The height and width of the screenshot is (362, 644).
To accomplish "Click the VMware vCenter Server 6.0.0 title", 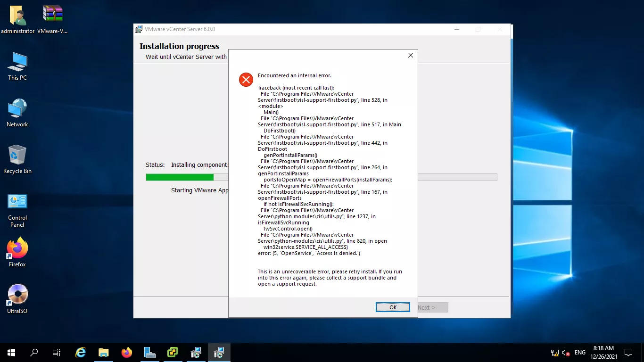I will click(x=180, y=29).
